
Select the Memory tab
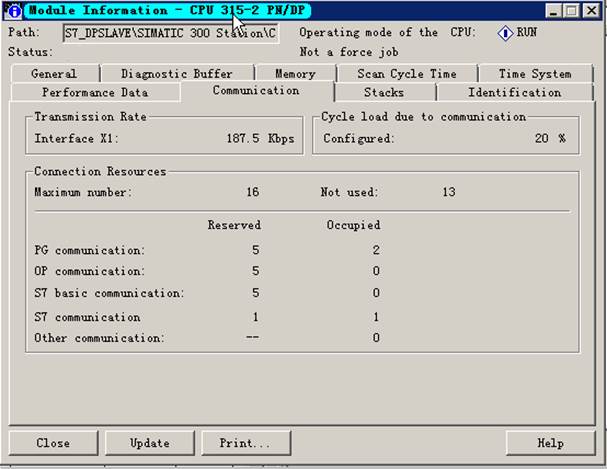pos(295,74)
